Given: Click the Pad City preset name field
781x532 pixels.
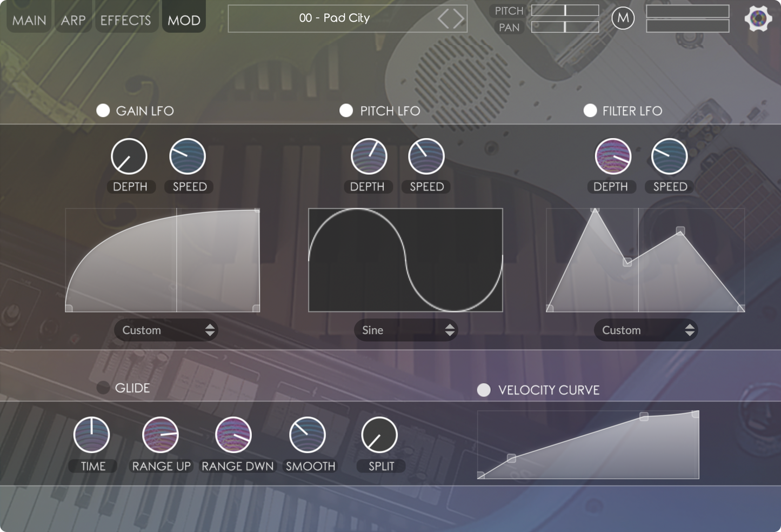Looking at the screenshot, I should click(x=334, y=18).
